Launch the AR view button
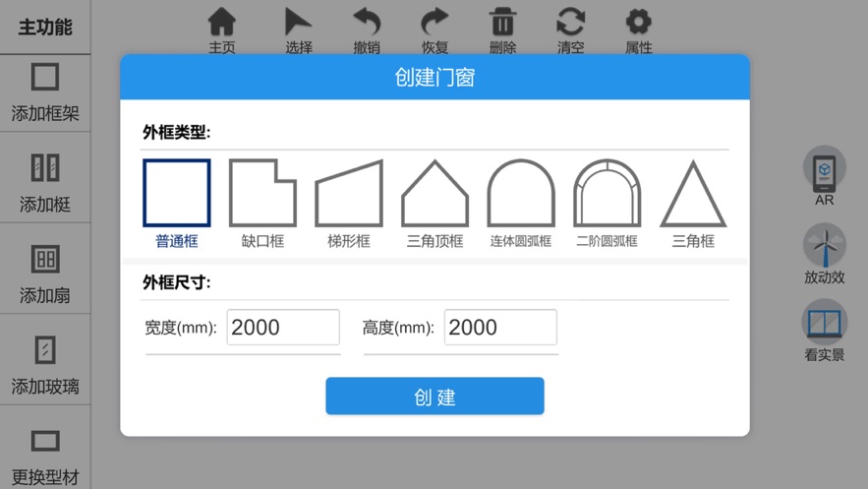 tap(825, 175)
